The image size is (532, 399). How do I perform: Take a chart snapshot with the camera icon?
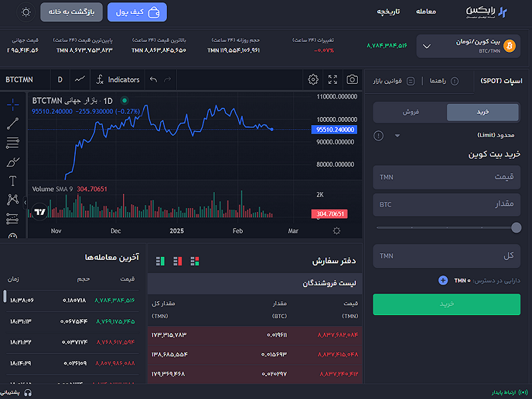351,79
